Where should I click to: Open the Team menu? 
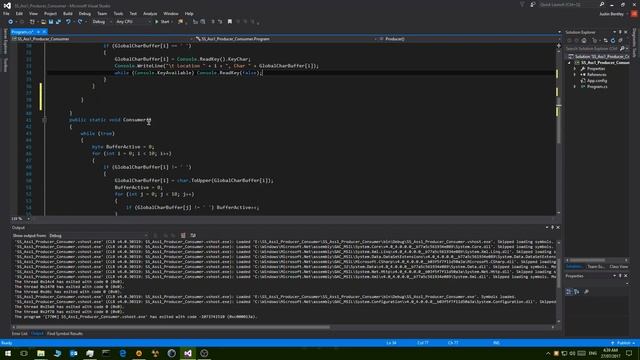[x=102, y=13]
